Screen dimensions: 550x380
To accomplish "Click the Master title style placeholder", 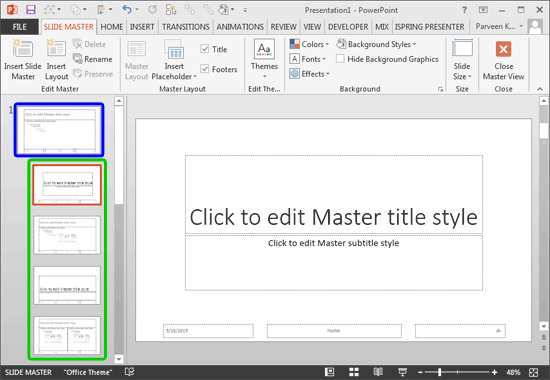I will point(334,194).
